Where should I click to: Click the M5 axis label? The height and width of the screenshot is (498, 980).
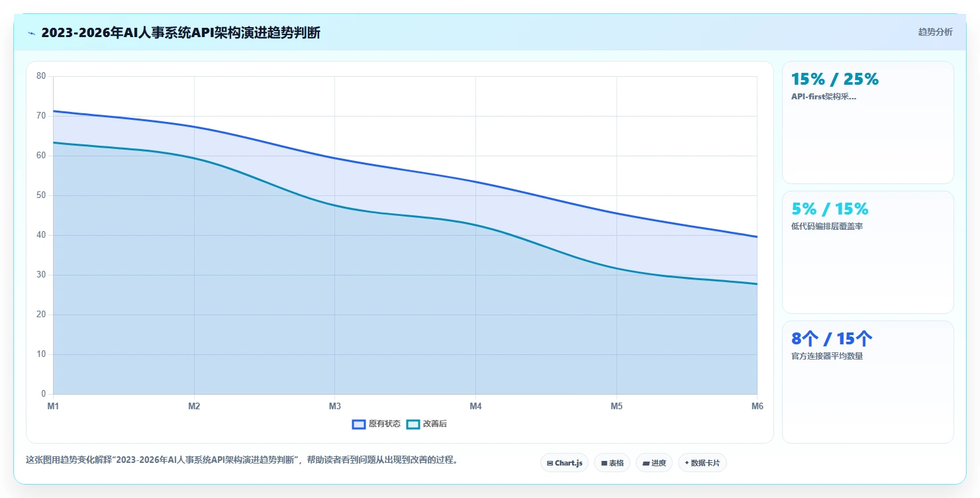(616, 407)
